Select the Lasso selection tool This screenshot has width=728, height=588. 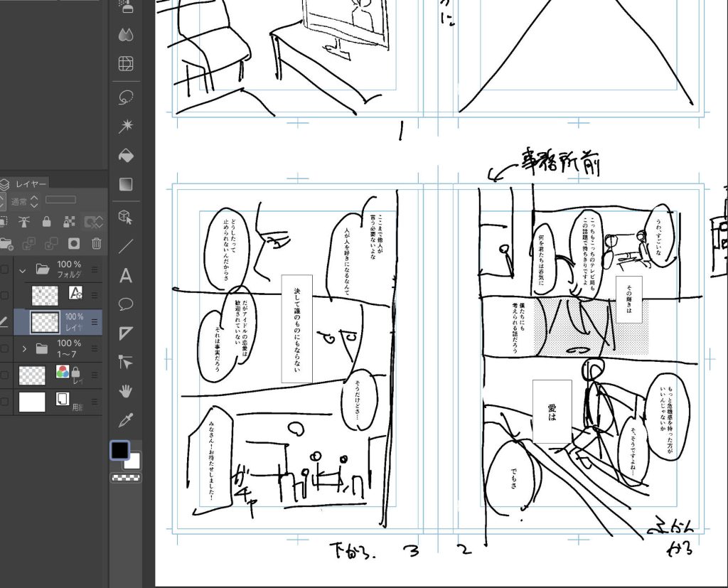click(x=126, y=96)
